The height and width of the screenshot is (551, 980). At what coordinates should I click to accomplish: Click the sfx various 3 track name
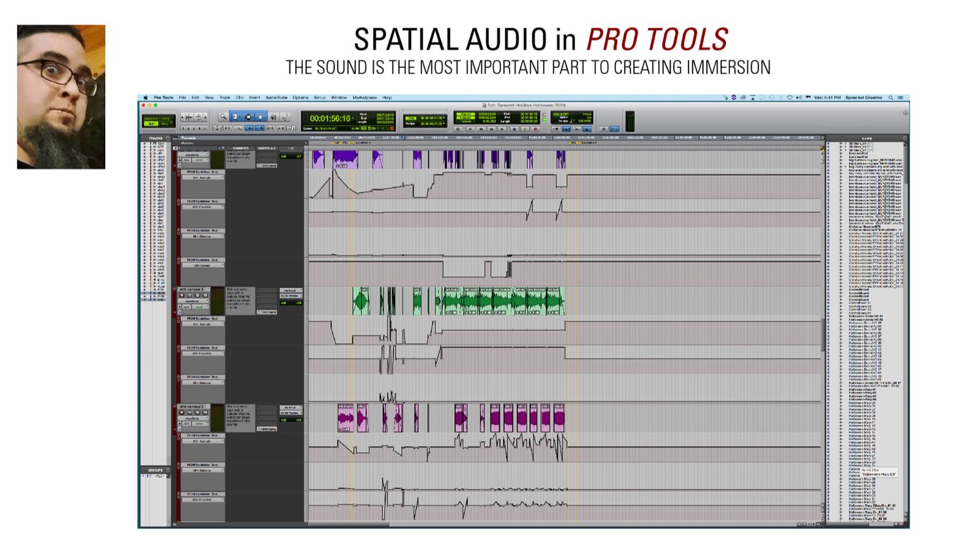pos(191,407)
